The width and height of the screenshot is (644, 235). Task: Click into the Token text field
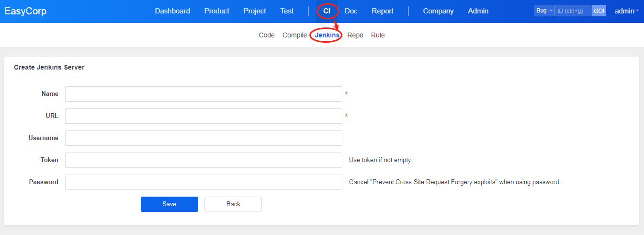point(203,160)
